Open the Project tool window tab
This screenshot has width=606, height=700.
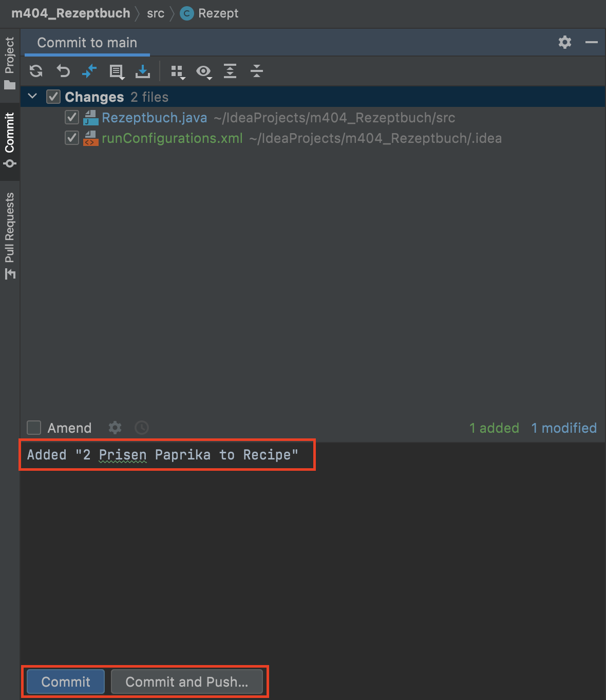click(x=10, y=63)
